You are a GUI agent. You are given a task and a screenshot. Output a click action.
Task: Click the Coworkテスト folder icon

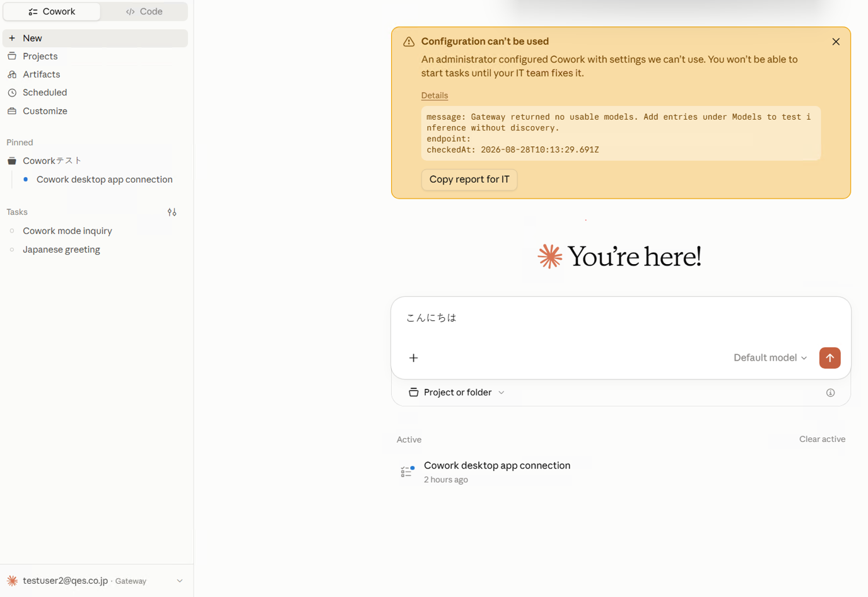[x=12, y=161]
